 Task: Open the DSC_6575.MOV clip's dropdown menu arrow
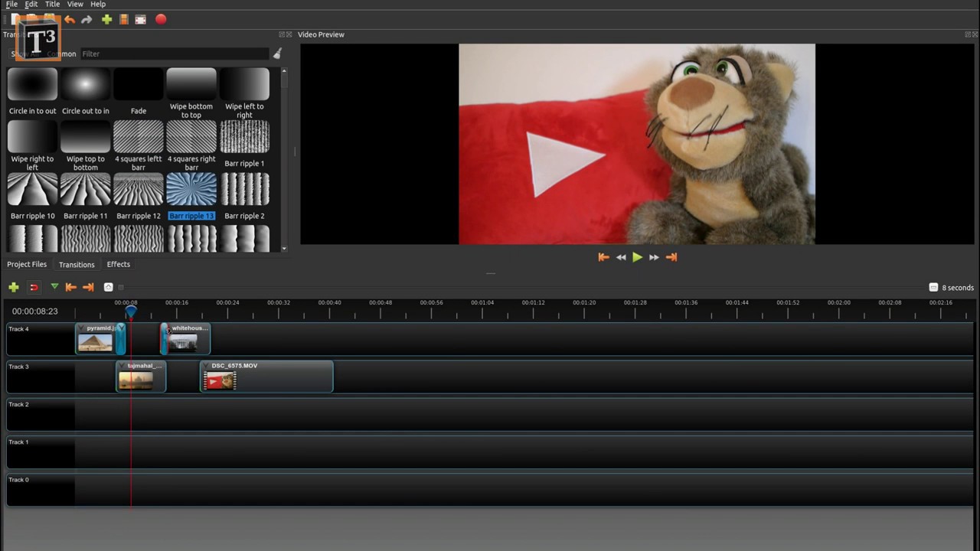pyautogui.click(x=207, y=366)
